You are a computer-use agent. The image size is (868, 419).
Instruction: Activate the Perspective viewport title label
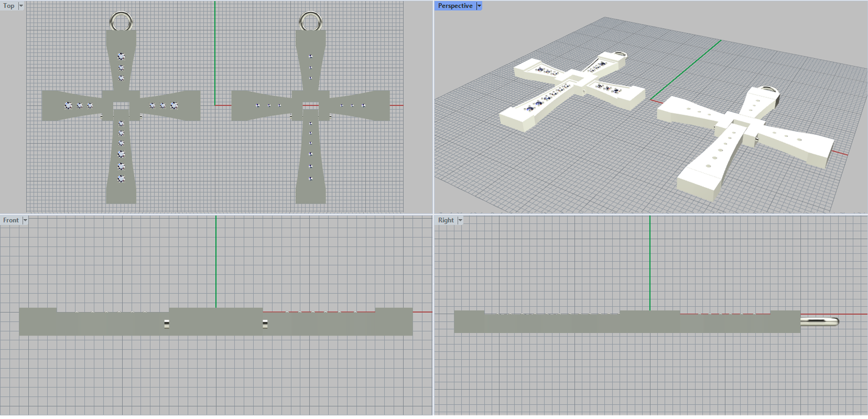(x=455, y=6)
